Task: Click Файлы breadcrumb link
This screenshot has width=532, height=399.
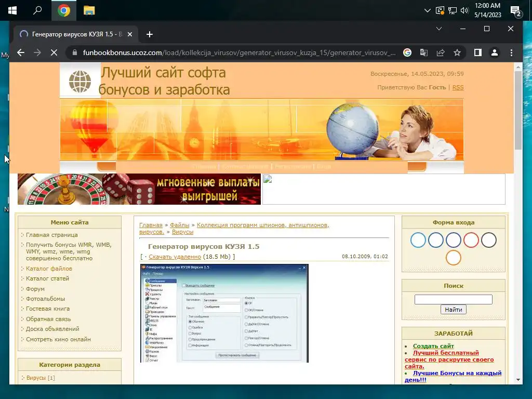Action: (x=179, y=225)
